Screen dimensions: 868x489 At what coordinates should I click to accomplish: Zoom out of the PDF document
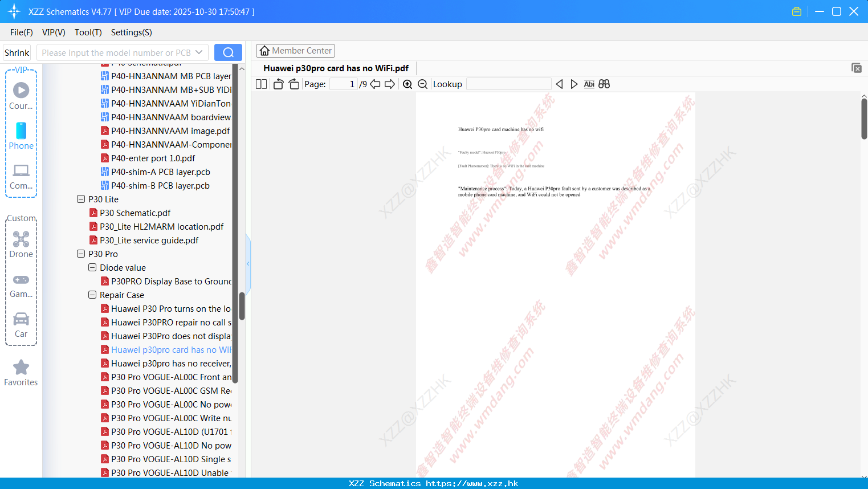pos(422,84)
